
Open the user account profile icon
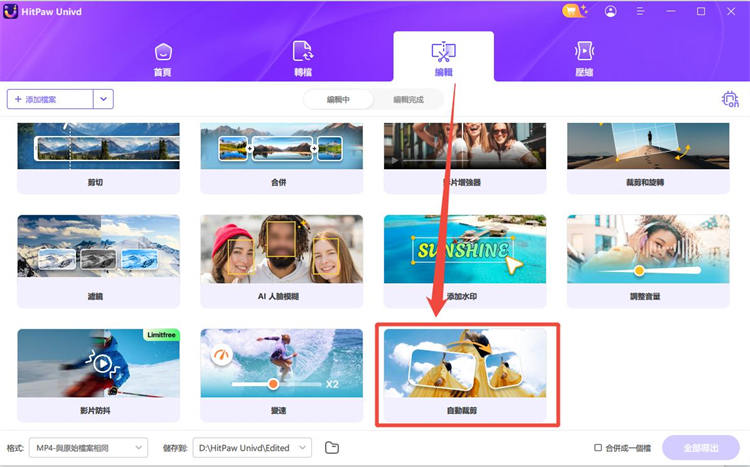(611, 12)
